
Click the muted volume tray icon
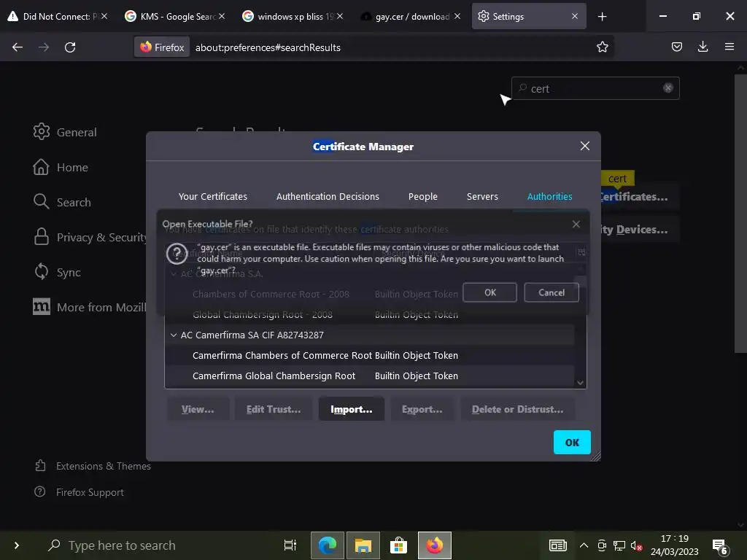[636, 545]
